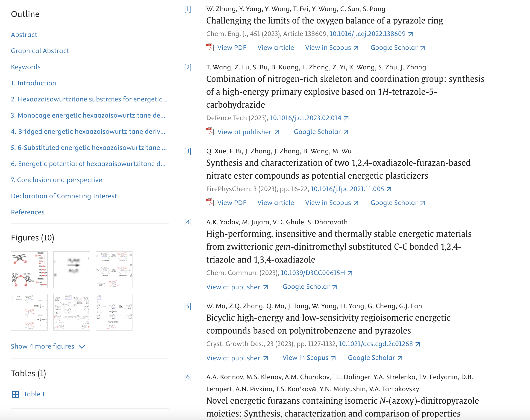Jump to the Abstract section in outline
This screenshot has height=420, width=530.
click(24, 35)
